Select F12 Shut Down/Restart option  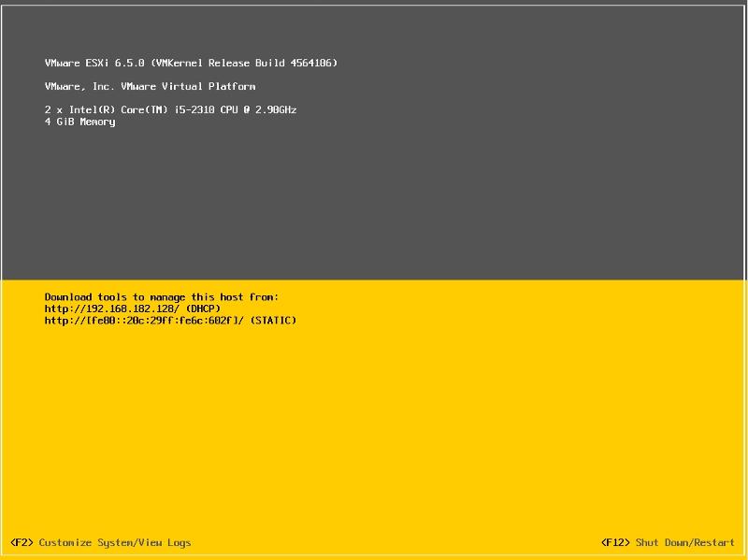coord(668,542)
